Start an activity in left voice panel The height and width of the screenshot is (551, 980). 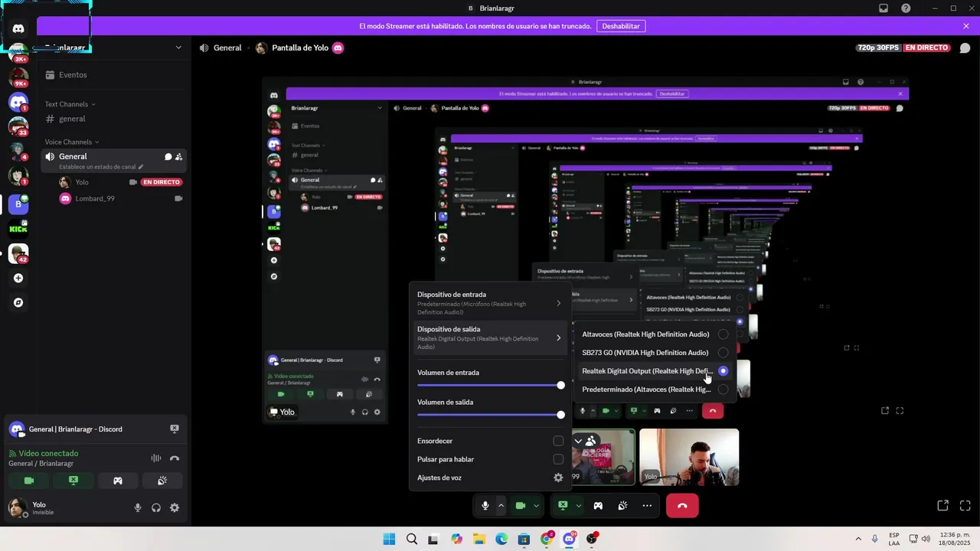coord(118,481)
